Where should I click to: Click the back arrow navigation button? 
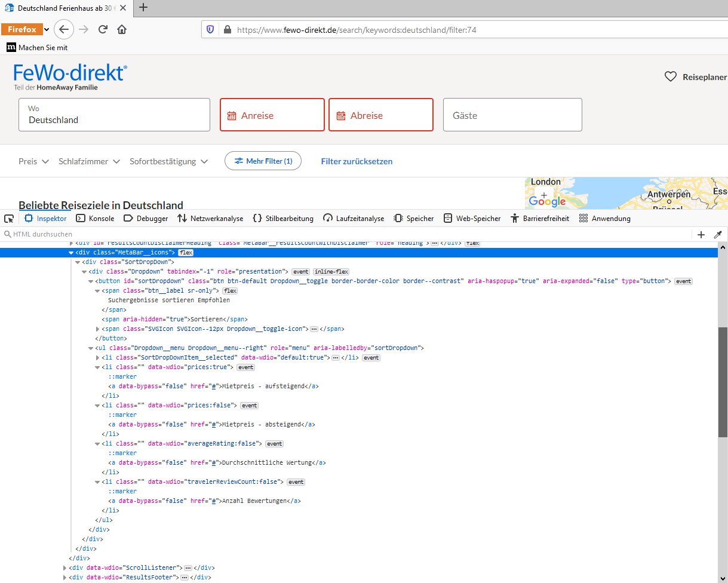point(64,29)
